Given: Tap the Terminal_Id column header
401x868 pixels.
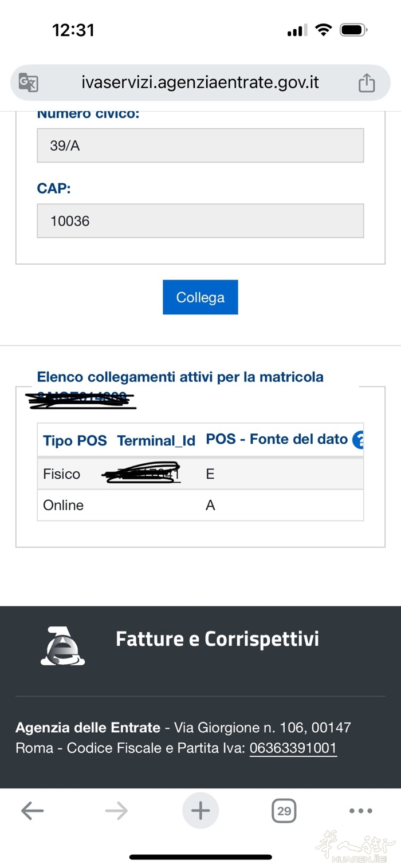Looking at the screenshot, I should 156,440.
